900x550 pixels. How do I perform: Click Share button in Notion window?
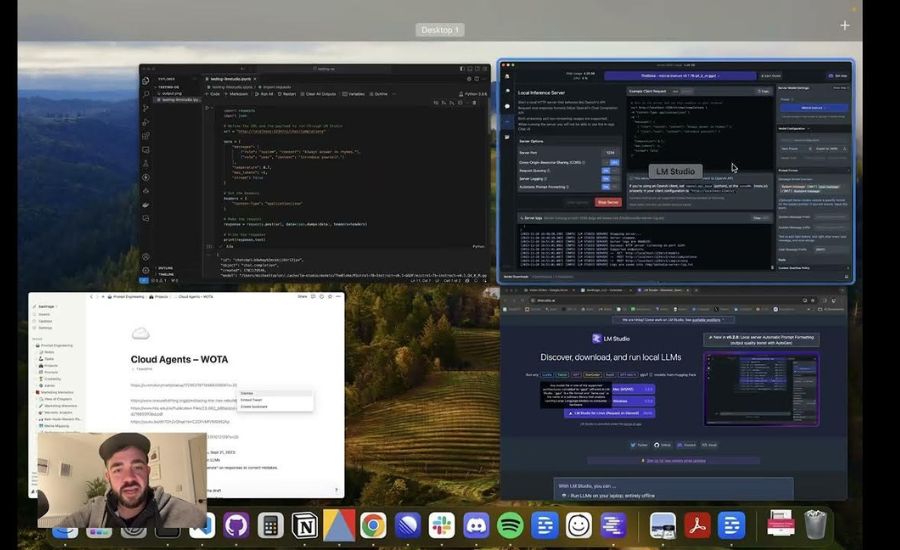coord(302,297)
